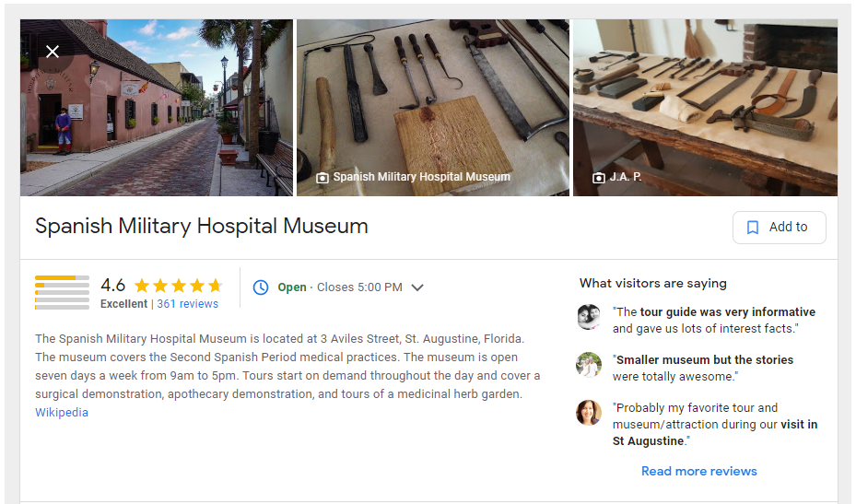
Task: Open second reviewer's avatar for Smaller museum review
Action: pyautogui.click(x=589, y=365)
